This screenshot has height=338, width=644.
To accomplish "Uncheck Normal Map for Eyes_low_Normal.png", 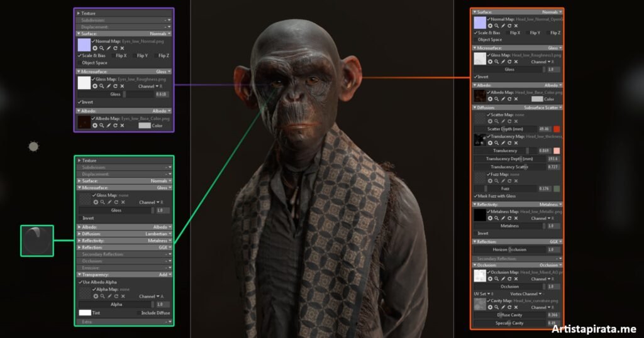I will point(93,41).
